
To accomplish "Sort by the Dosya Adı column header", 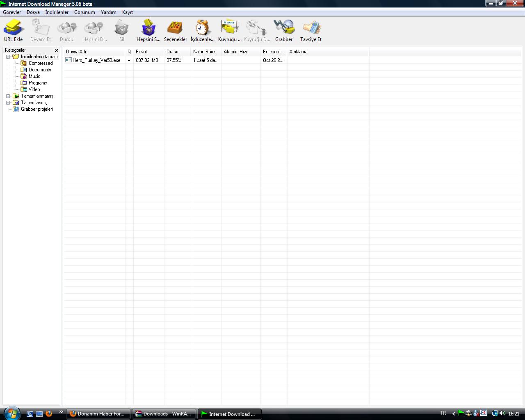I will (x=94, y=52).
